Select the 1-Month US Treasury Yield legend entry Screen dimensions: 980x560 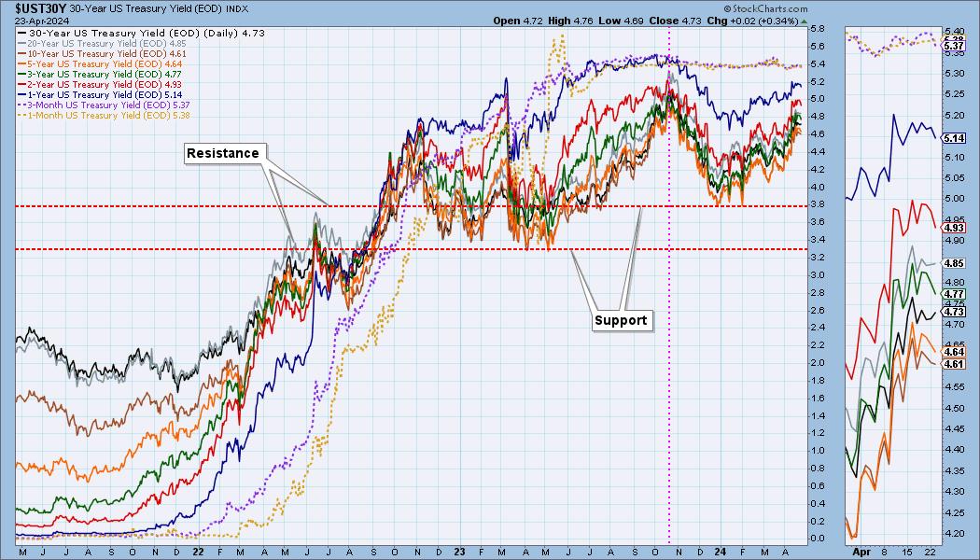105,115
